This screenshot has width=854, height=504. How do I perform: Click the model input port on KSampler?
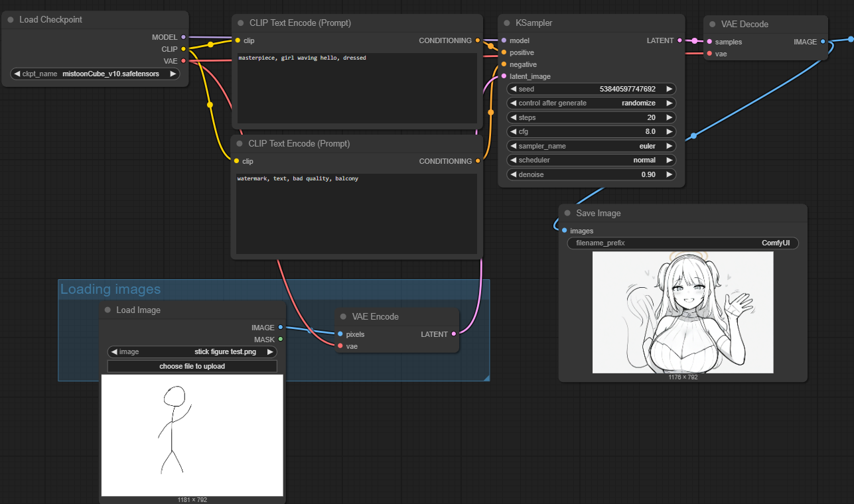[504, 40]
